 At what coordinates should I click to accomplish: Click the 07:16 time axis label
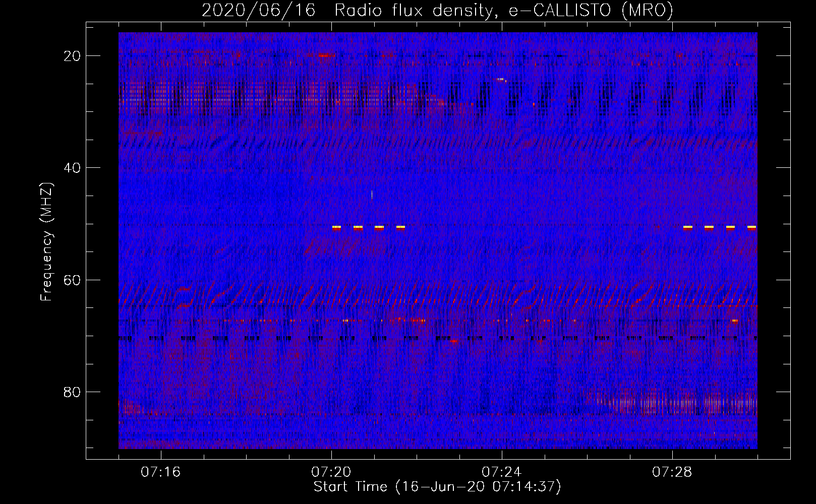coord(161,472)
